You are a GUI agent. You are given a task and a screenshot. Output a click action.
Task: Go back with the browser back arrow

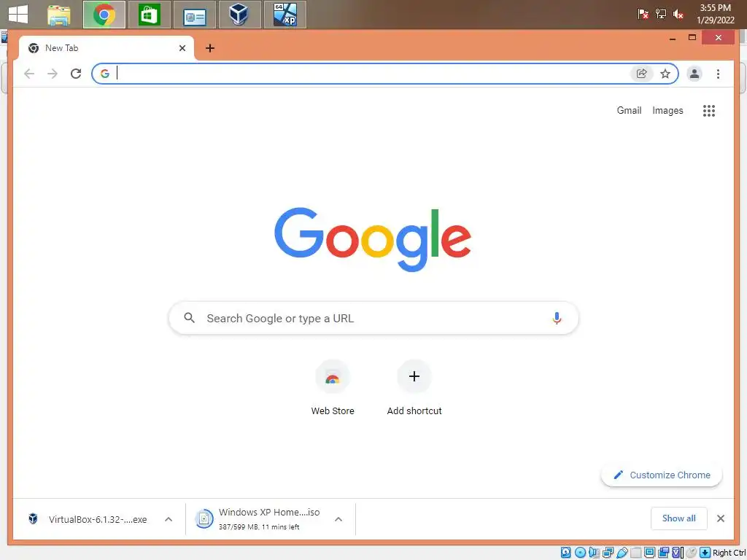(29, 74)
